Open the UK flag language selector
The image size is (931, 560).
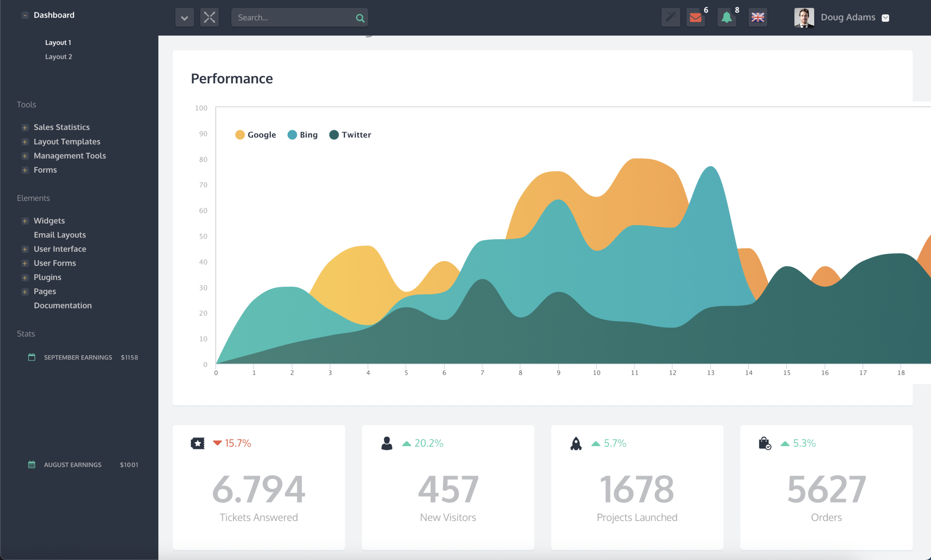point(758,17)
